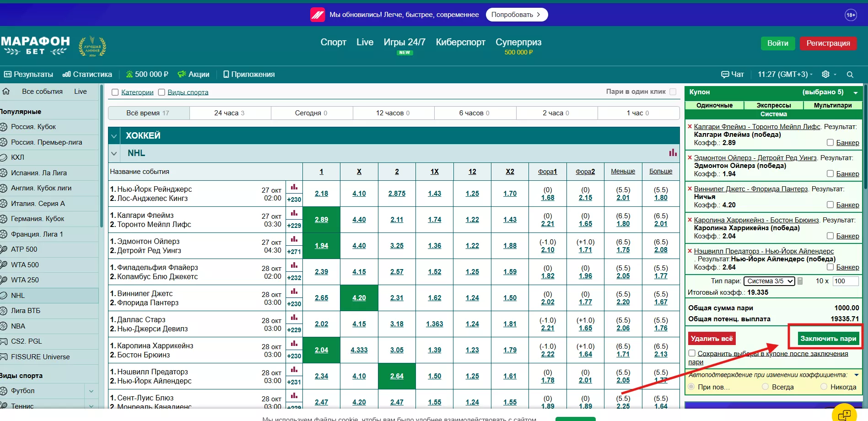This screenshot has width=868, height=421.
Task: Click the Марафон Бет logo
Action: coord(35,46)
